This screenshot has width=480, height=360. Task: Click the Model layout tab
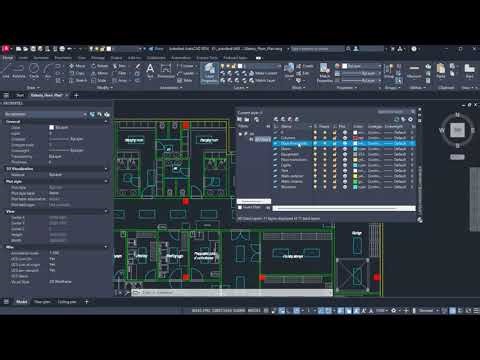22,302
